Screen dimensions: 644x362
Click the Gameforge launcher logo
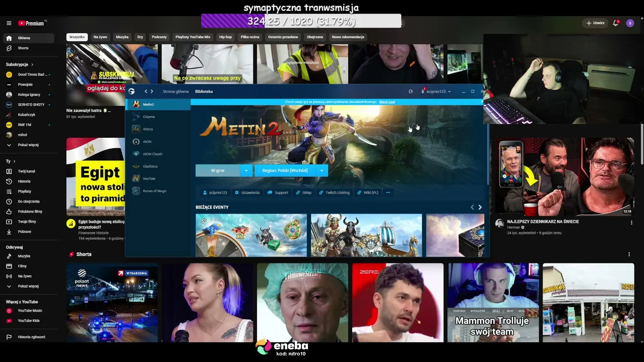pyautogui.click(x=132, y=92)
